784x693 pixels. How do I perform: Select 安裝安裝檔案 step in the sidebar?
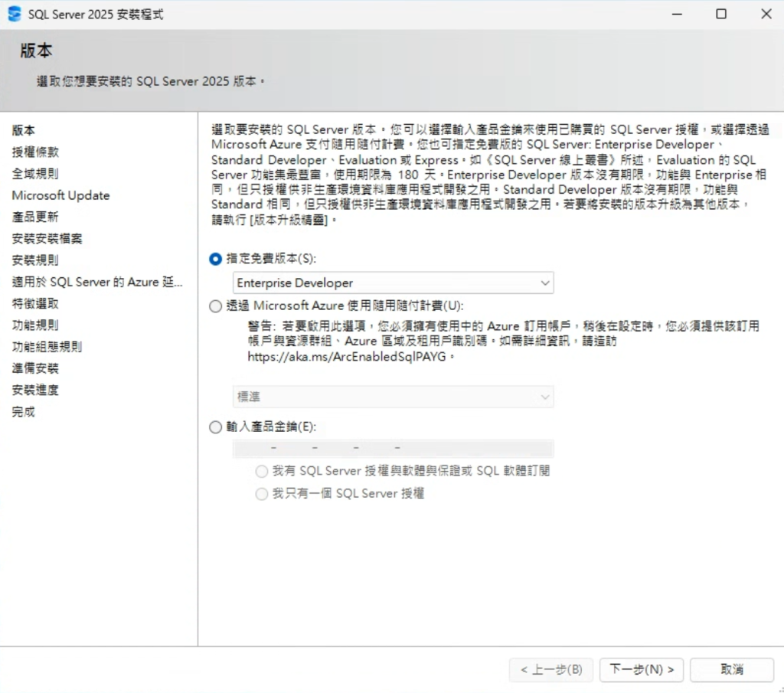tap(47, 239)
